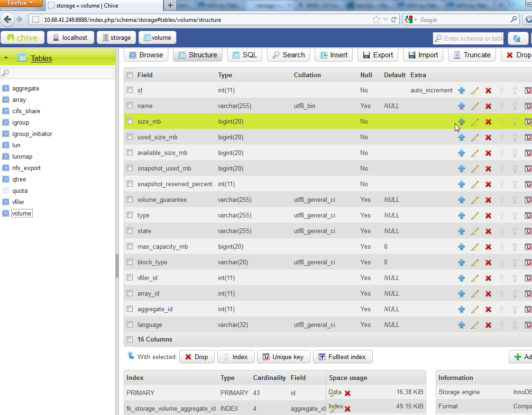This screenshot has width=532, height=415.
Task: Click the Truncate button
Action: 472,55
